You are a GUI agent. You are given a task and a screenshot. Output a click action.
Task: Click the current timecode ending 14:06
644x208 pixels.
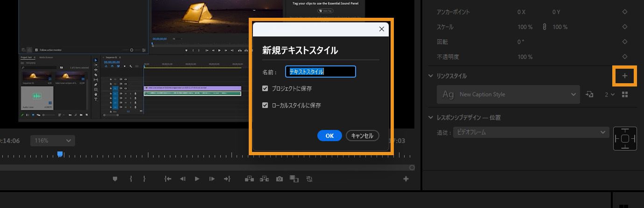click(9, 140)
